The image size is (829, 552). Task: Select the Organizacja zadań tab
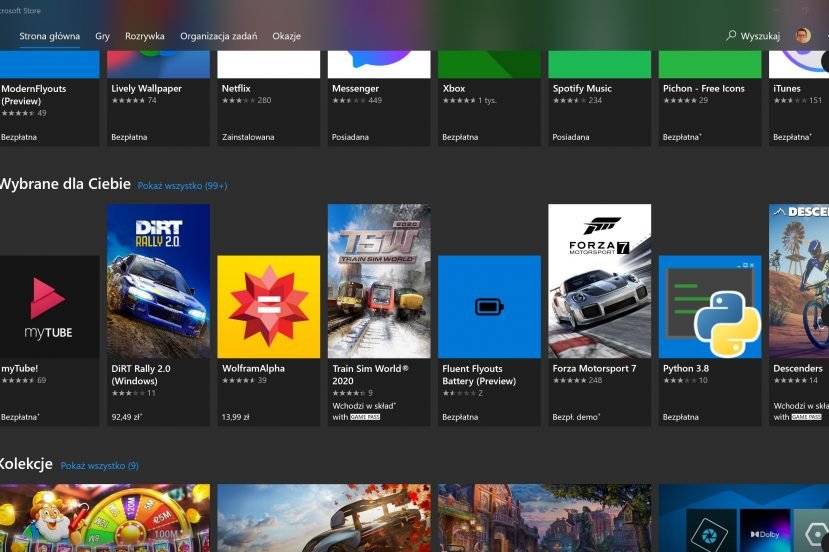218,36
